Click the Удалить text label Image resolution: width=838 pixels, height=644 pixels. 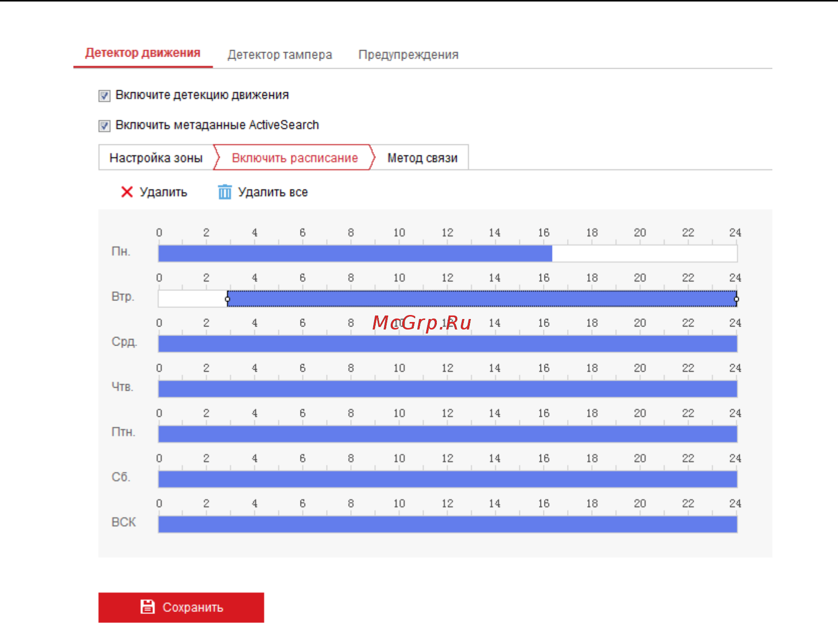click(x=163, y=192)
